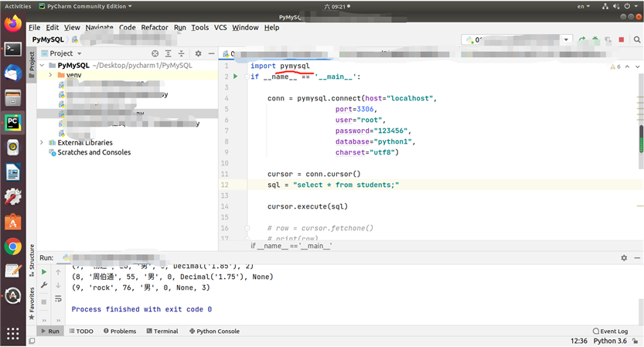The height and width of the screenshot is (347, 644).
Task: Open Thunderbird mail from the dock
Action: [12, 73]
